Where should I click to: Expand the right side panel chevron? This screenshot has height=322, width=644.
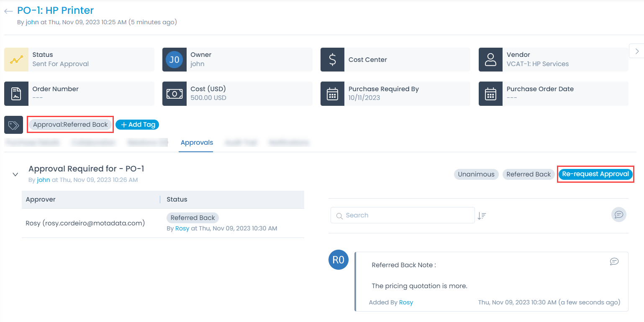(637, 51)
